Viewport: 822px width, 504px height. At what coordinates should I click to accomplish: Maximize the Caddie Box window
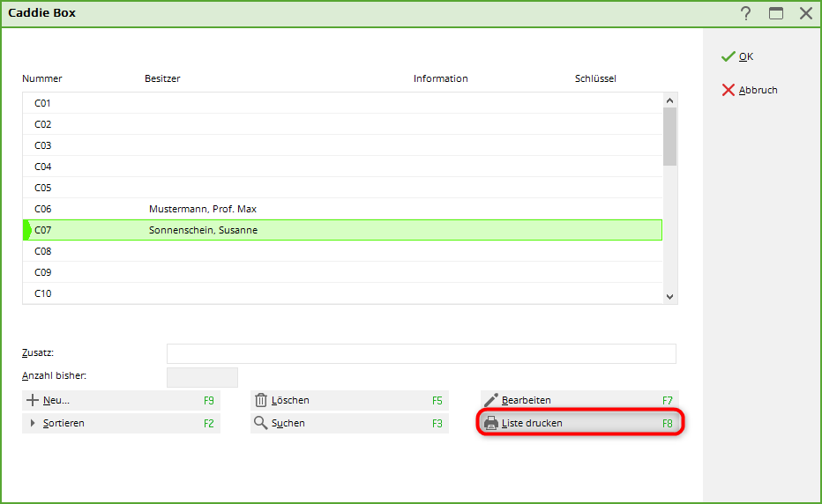click(776, 13)
